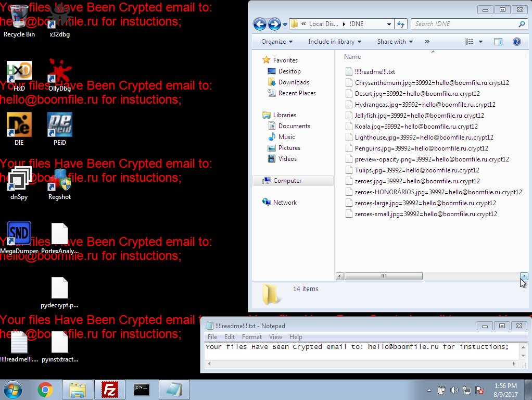Image resolution: width=532 pixels, height=400 pixels.
Task: Select the DIE desktop shortcut
Action: [x=19, y=129]
